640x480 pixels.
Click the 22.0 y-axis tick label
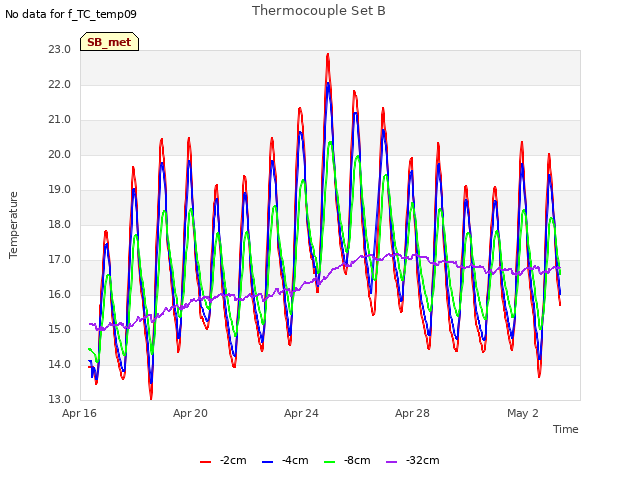60,84
